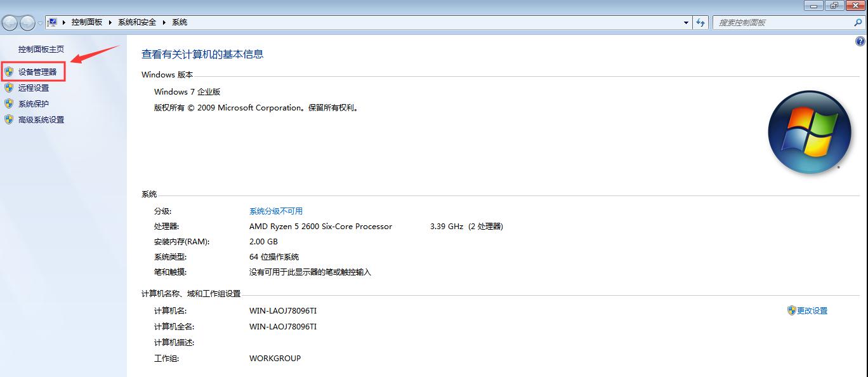The image size is (868, 377).
Task: Click the pen and touch value 没有可用于此显示器的笔或触控输入
Action: [310, 272]
